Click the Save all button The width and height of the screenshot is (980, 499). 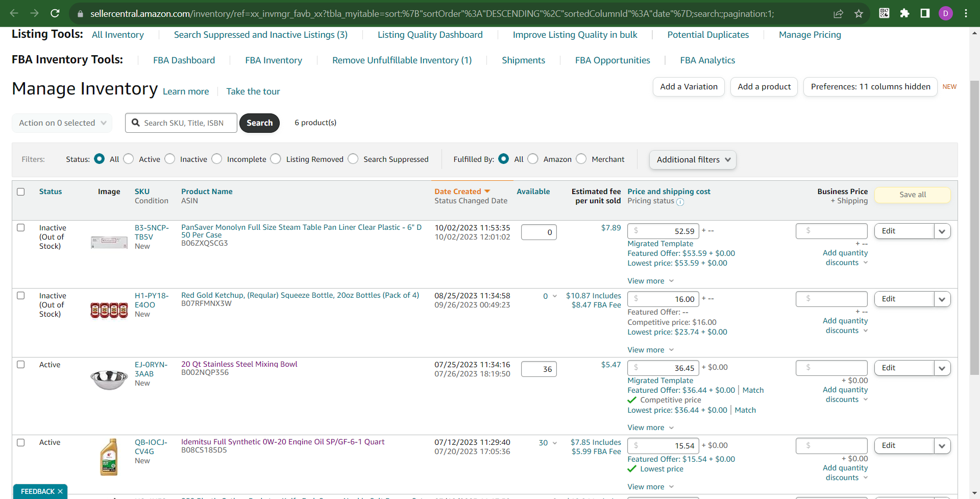(x=913, y=195)
